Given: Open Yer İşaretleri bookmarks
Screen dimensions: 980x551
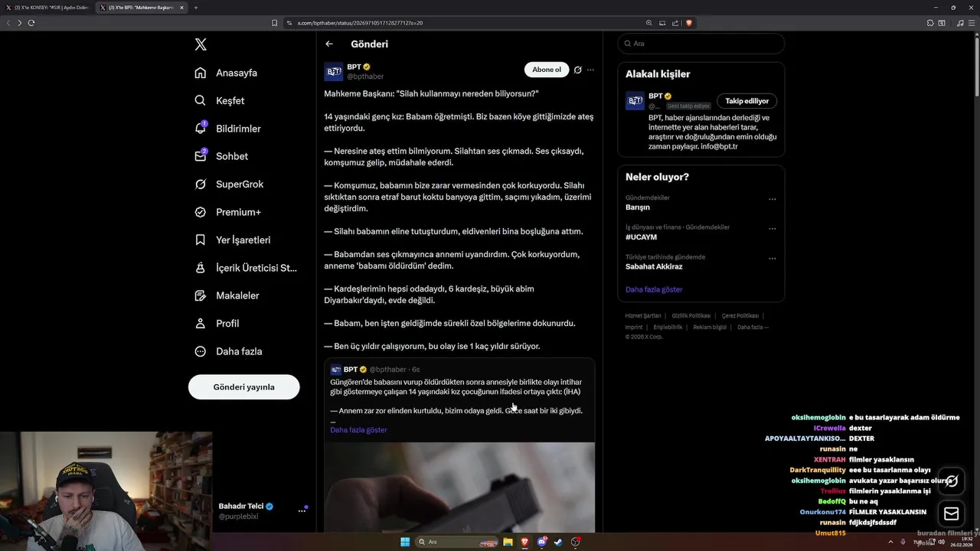Looking at the screenshot, I should (233, 240).
